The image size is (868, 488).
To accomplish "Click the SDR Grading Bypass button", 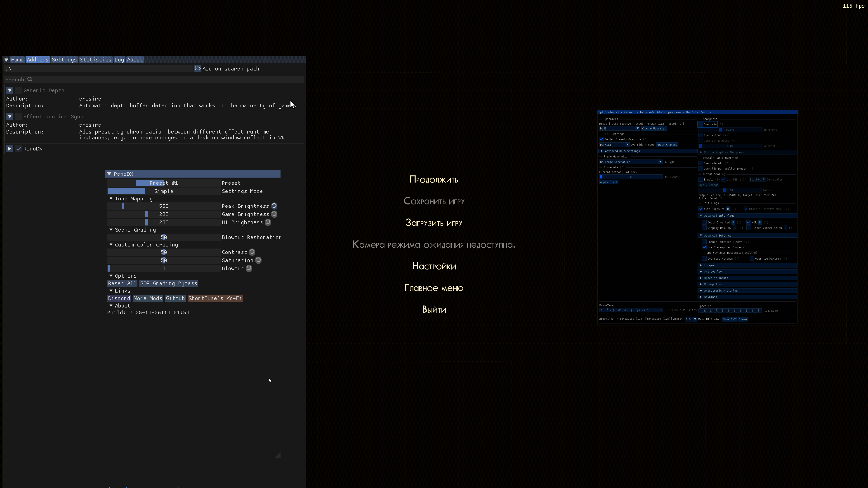I will tap(168, 283).
